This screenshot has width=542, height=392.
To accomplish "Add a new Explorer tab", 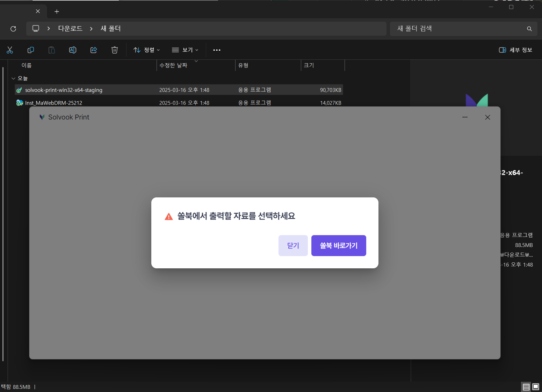I will point(57,12).
